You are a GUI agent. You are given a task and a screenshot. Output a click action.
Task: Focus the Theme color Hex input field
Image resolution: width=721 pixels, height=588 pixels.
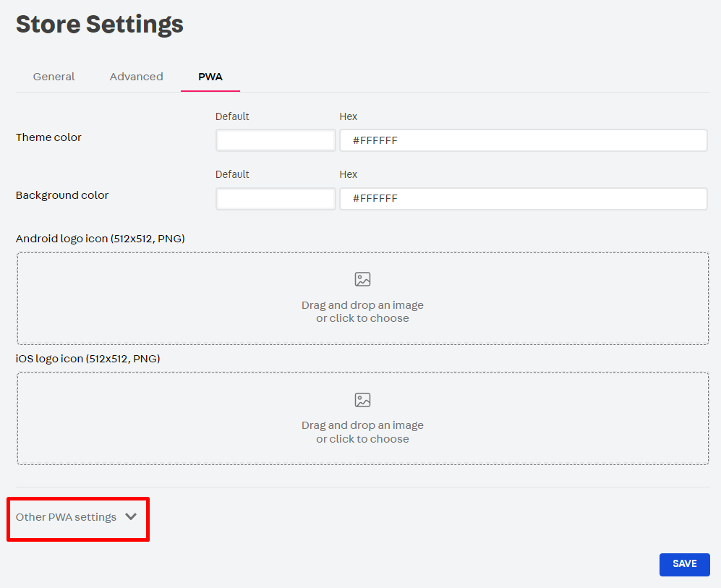point(523,140)
